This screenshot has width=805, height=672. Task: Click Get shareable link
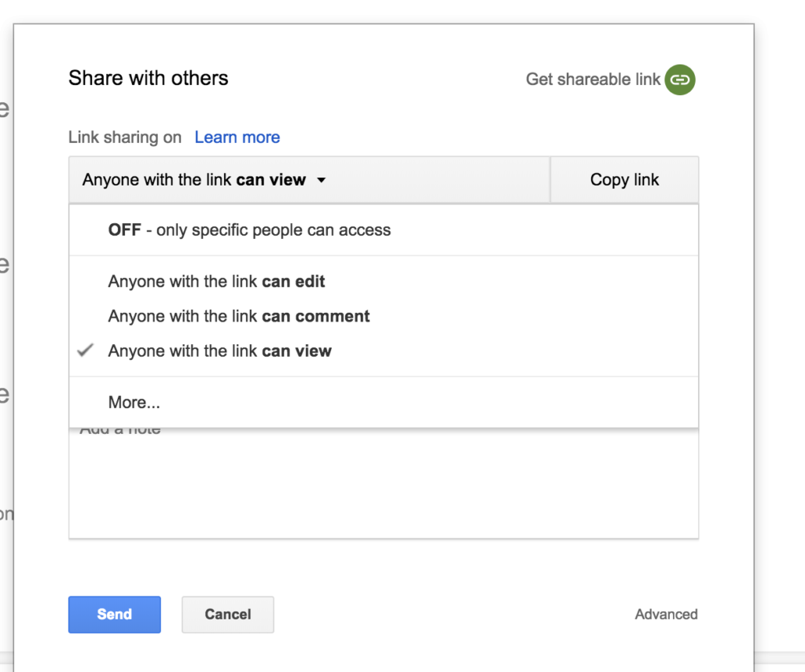592,79
